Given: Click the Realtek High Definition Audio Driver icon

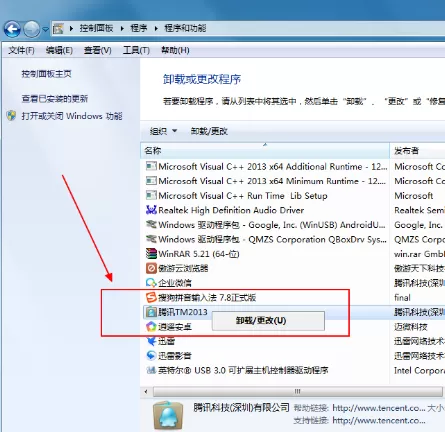Looking at the screenshot, I should tap(151, 210).
